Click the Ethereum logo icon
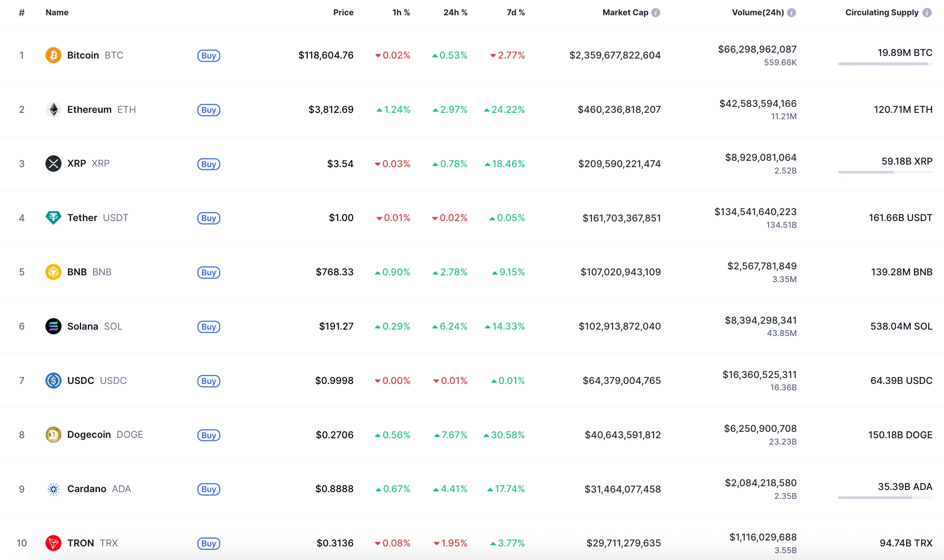Image resolution: width=944 pixels, height=560 pixels. point(53,109)
